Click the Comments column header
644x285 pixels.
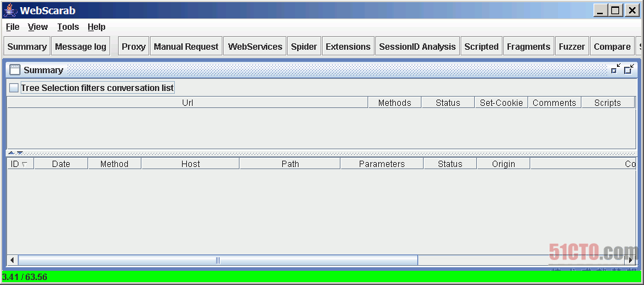coord(554,102)
